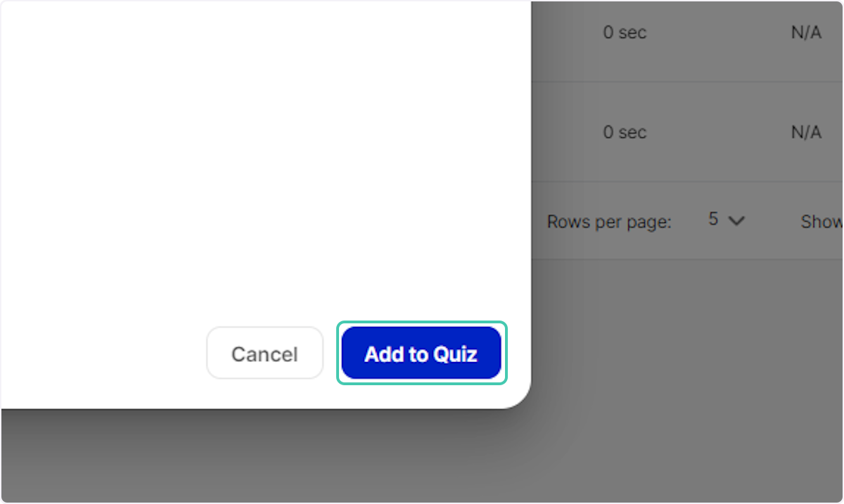Image resolution: width=844 pixels, height=504 pixels.
Task: Select the first N/A table cell
Action: (805, 32)
